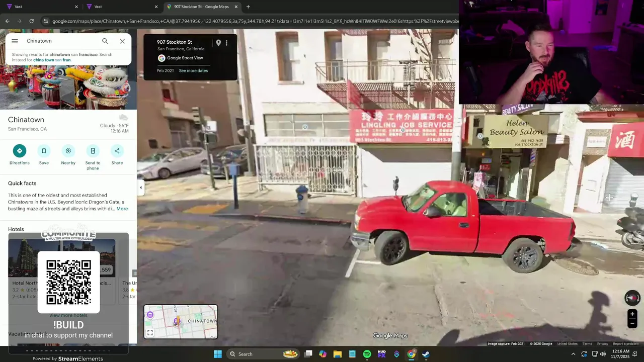Click the Chinatown lion dance photo
This screenshot has width=644, height=362.
[68, 88]
